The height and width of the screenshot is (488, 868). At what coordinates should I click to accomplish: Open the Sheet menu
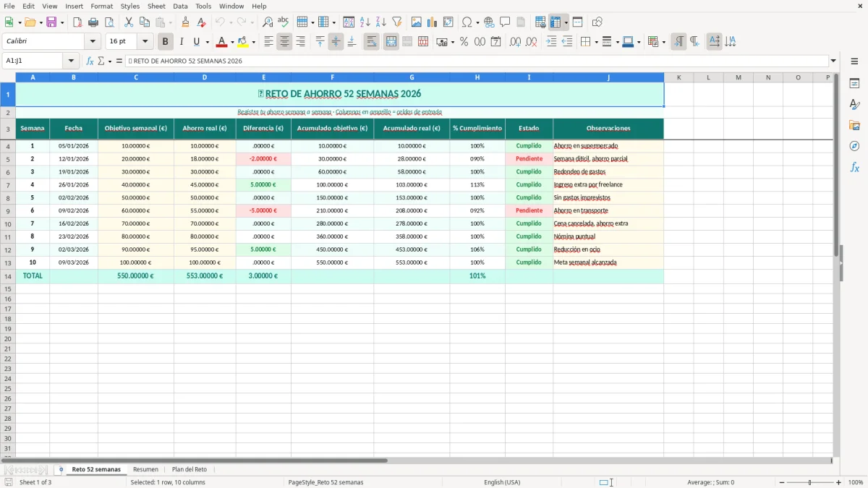156,6
